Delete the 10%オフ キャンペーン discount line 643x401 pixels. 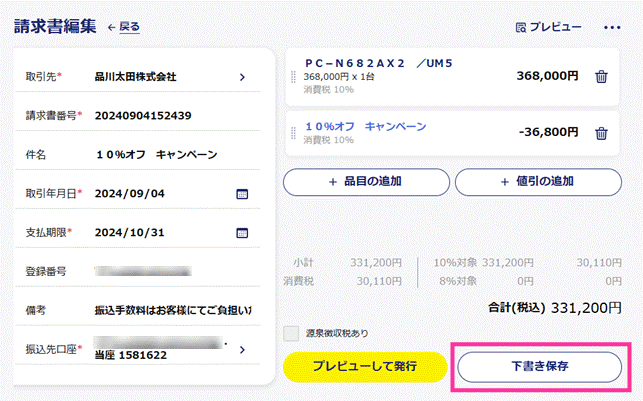point(601,133)
